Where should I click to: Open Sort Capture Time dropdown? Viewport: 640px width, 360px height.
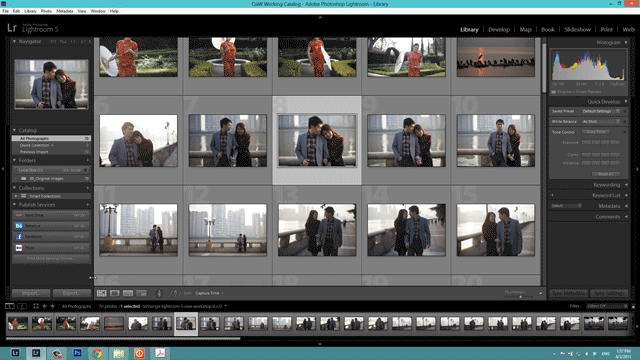[x=209, y=293]
